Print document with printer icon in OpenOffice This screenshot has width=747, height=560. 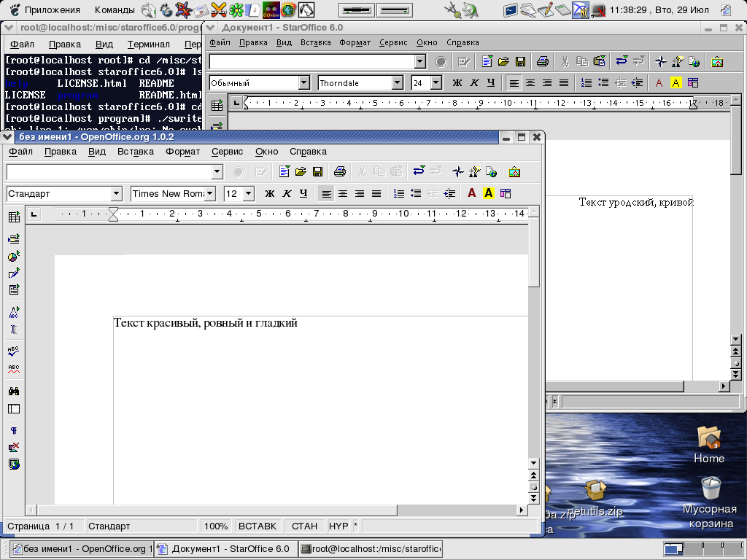[x=340, y=171]
